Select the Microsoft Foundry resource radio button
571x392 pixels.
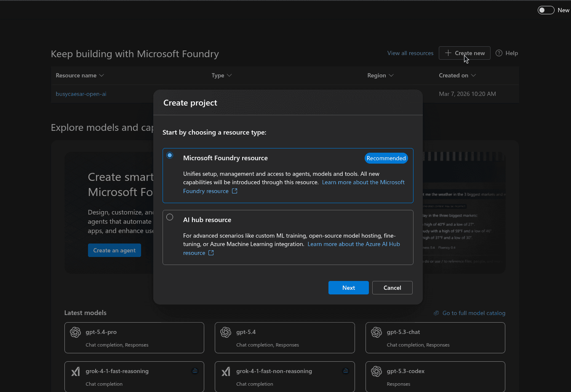[170, 155]
